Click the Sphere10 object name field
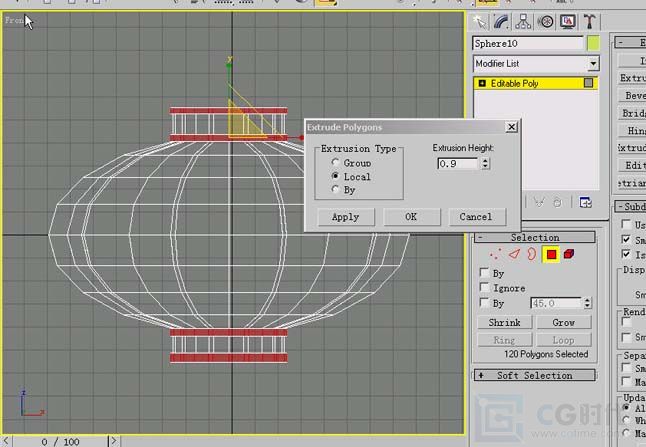The width and height of the screenshot is (646, 447). tap(528, 43)
